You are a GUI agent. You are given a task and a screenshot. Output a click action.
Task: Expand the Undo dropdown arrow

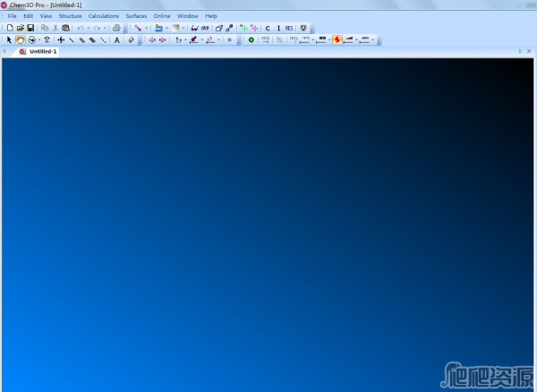coord(88,28)
